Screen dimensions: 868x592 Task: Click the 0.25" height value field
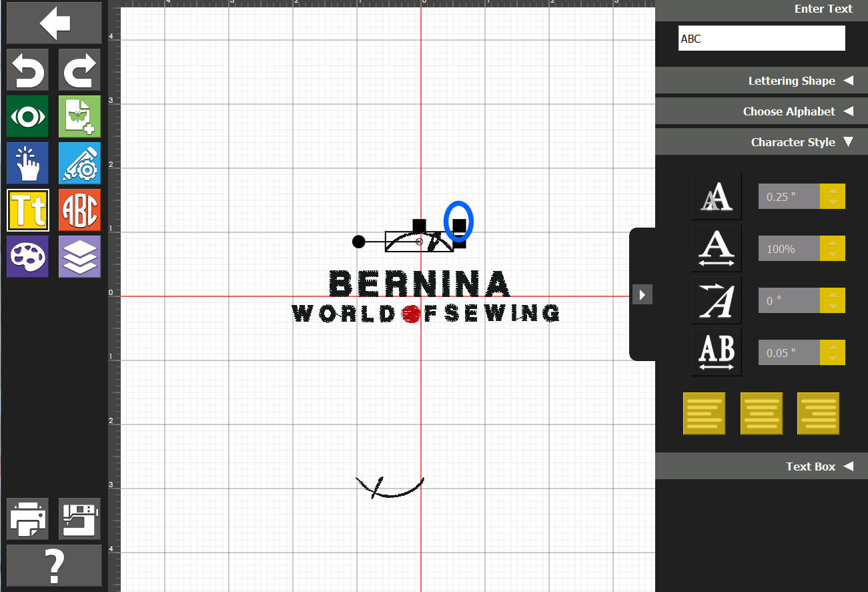point(789,197)
